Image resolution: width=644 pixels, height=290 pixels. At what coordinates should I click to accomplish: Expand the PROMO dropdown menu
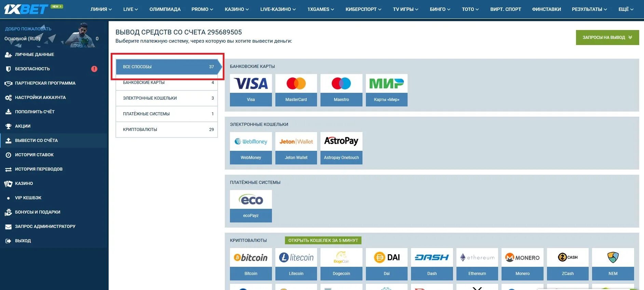click(x=202, y=9)
